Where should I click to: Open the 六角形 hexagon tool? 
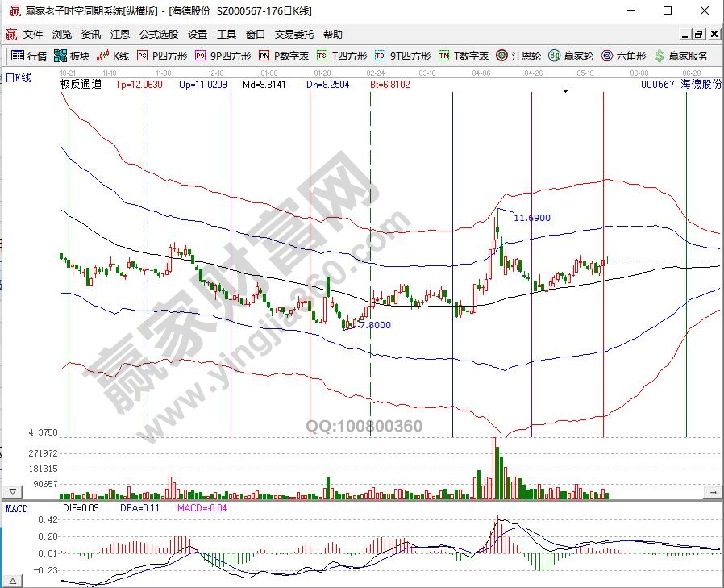pos(623,56)
